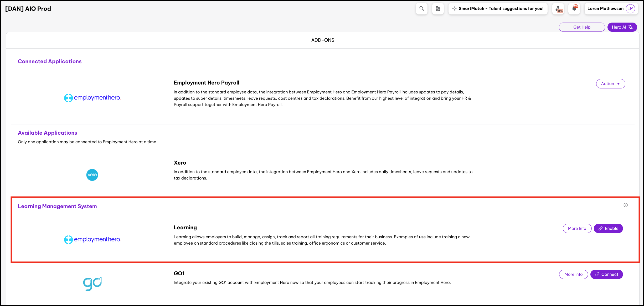Open the search icon
This screenshot has width=644, height=306.
tap(421, 8)
